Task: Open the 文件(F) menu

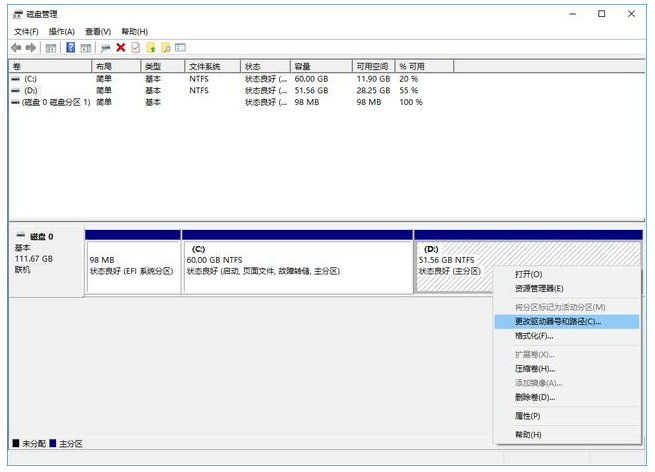Action: tap(26, 32)
